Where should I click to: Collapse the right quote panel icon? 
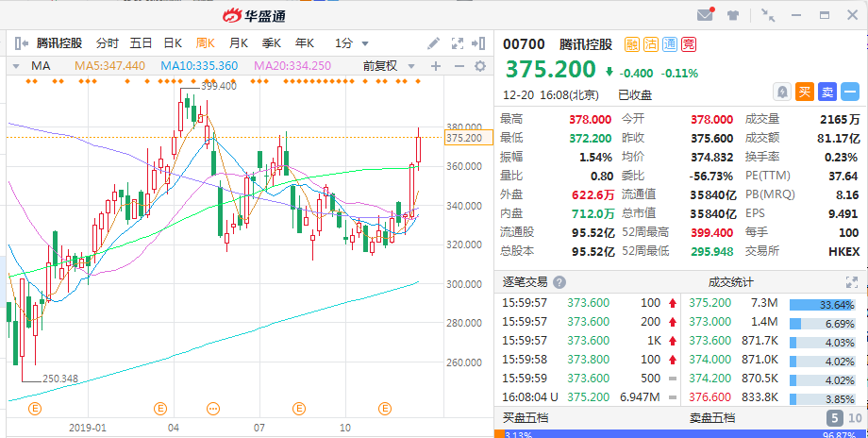click(478, 43)
